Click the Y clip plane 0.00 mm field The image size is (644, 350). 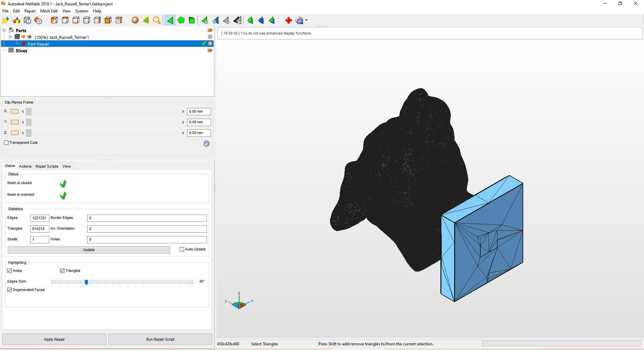pyautogui.click(x=199, y=122)
